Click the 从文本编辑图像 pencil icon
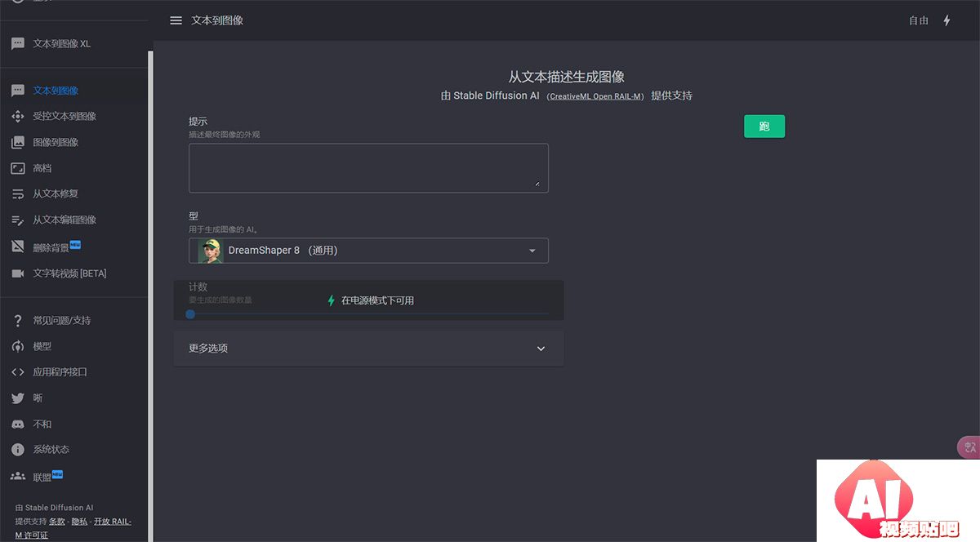The height and width of the screenshot is (542, 980). pyautogui.click(x=17, y=220)
